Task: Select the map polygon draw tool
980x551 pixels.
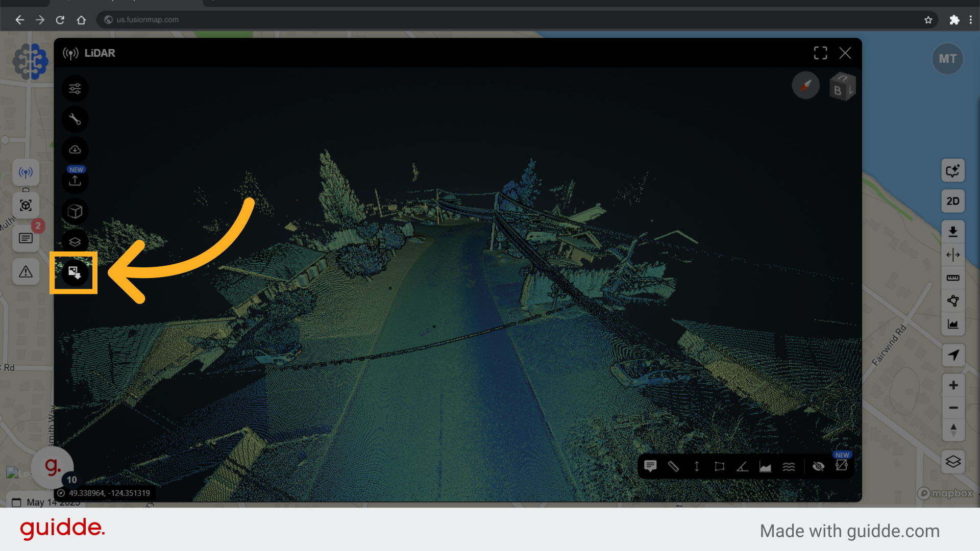Action: click(953, 300)
